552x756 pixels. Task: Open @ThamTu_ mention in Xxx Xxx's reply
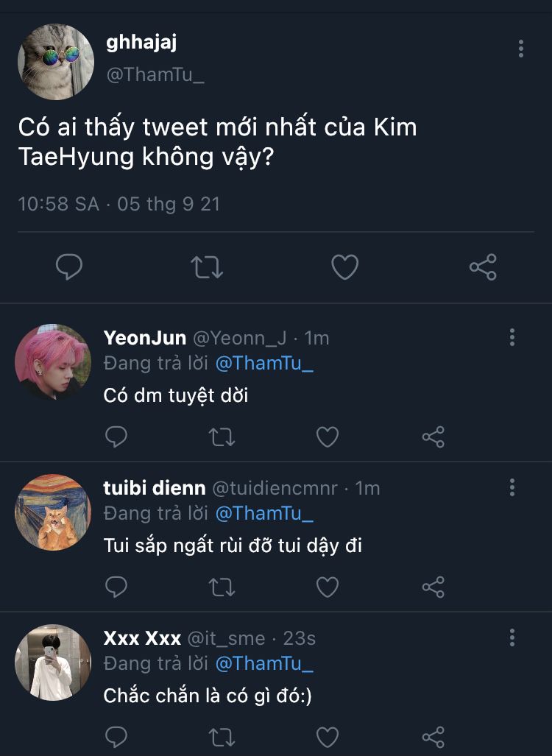[264, 663]
